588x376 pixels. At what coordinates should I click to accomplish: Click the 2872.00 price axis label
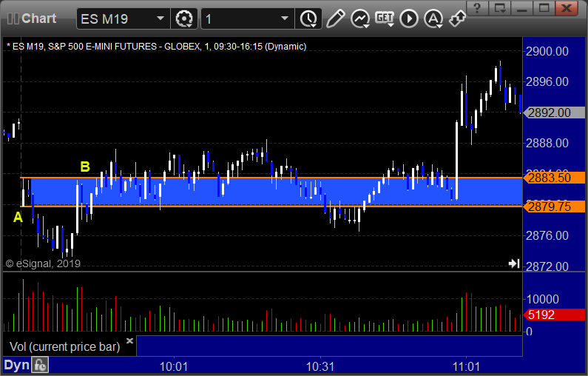point(547,266)
